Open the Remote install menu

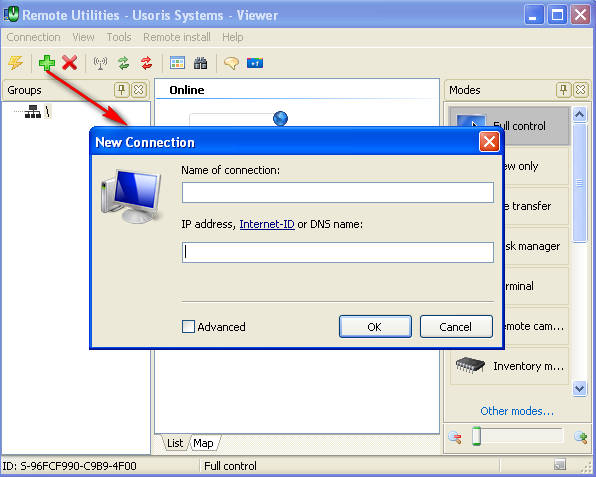point(177,37)
